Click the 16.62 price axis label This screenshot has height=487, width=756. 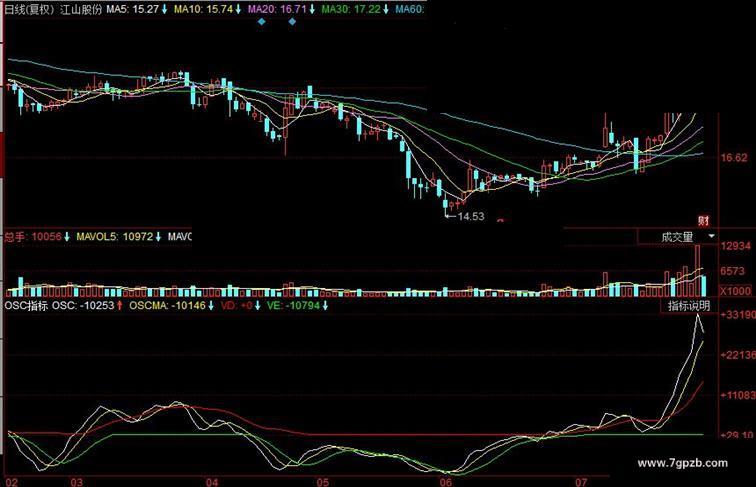click(734, 158)
